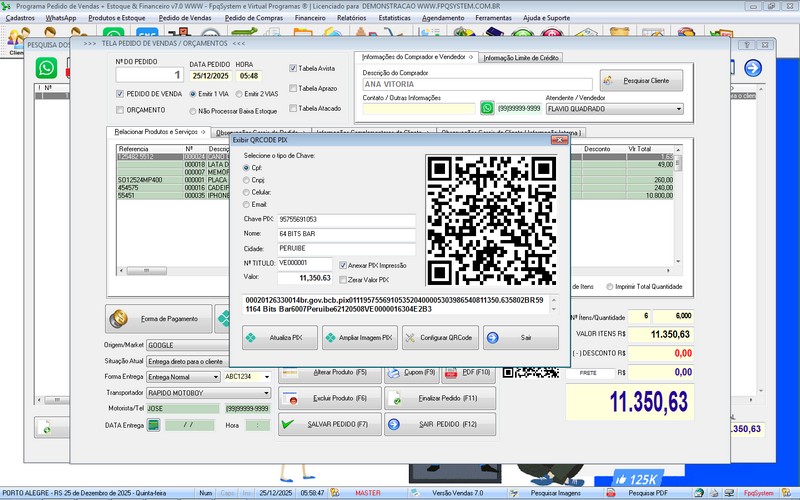Click the Pesquisar Imagens icon in status bar
Image resolution: width=800 pixels, height=500 pixels.
pyautogui.click(x=514, y=493)
